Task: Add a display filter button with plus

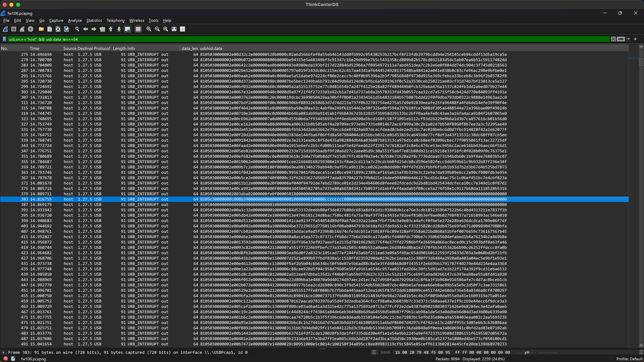Action: [x=635, y=39]
